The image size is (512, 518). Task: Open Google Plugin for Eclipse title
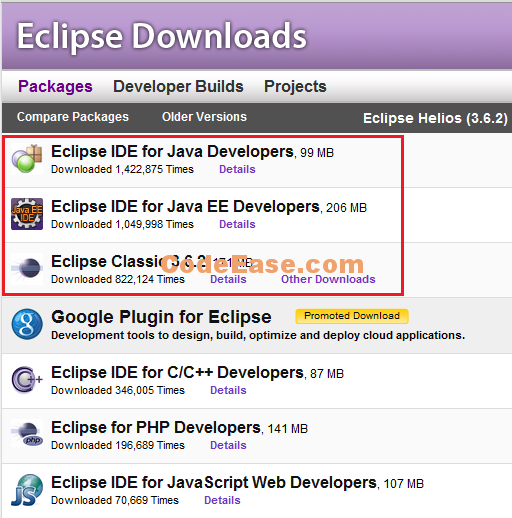[x=161, y=317]
